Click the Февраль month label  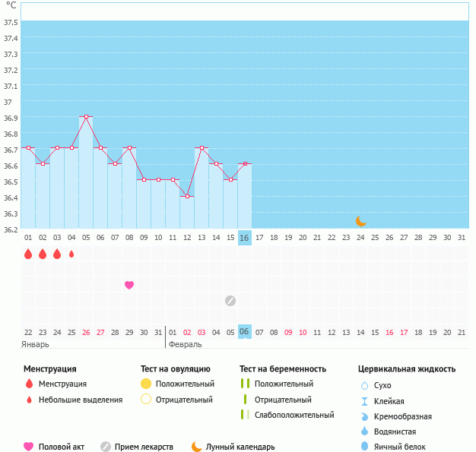185,344
